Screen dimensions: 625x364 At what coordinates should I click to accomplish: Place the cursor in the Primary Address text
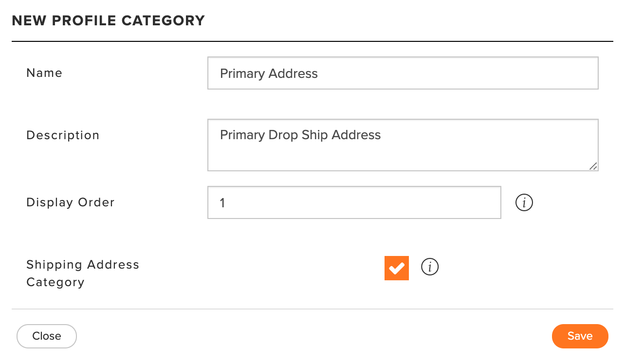coord(269,73)
